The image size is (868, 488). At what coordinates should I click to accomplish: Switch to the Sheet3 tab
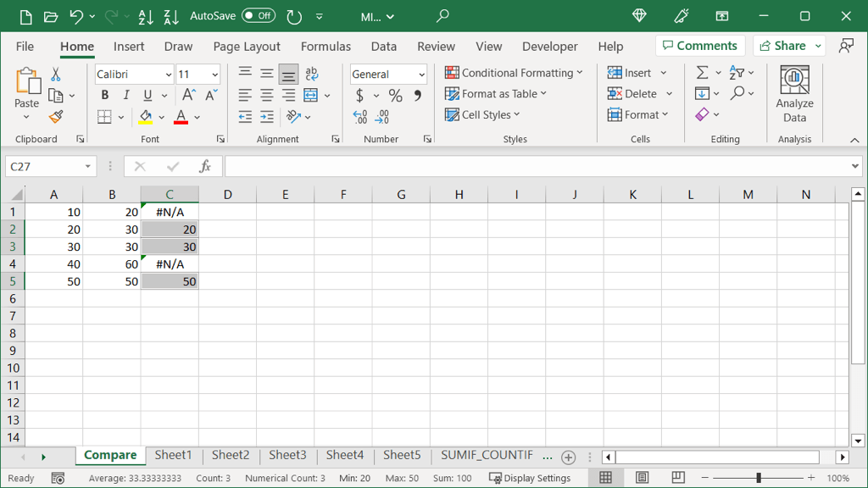287,455
